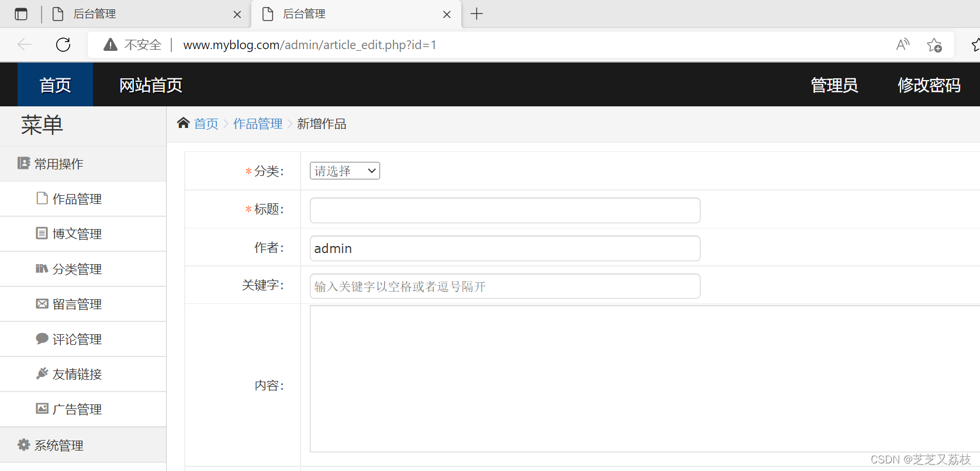Expand the 系统管理 menu section
Image resolution: width=980 pixels, height=471 pixels.
(83, 445)
